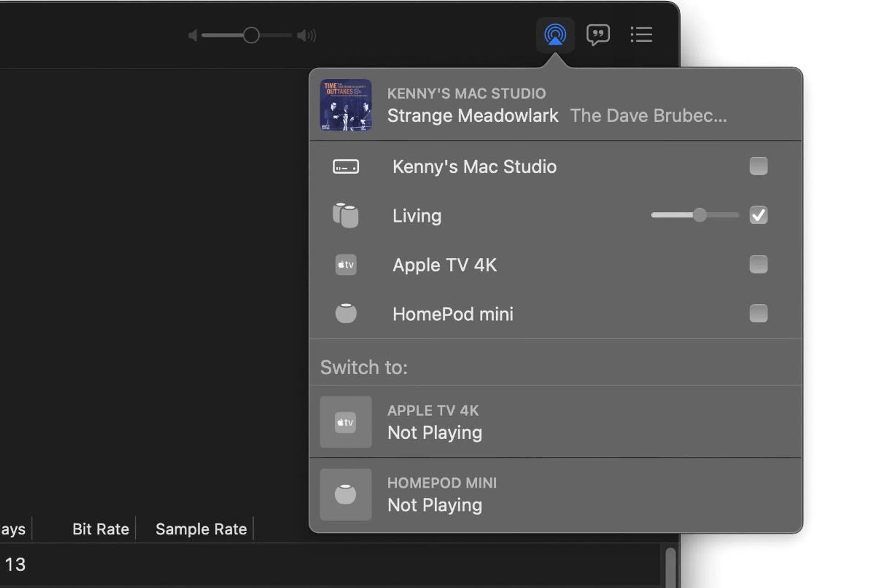The image size is (875, 588).
Task: Disable the Living speakers output
Action: (758, 215)
